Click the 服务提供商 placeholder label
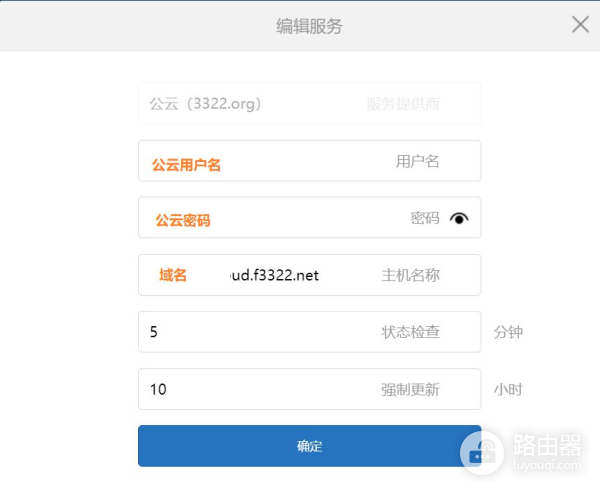 click(403, 103)
